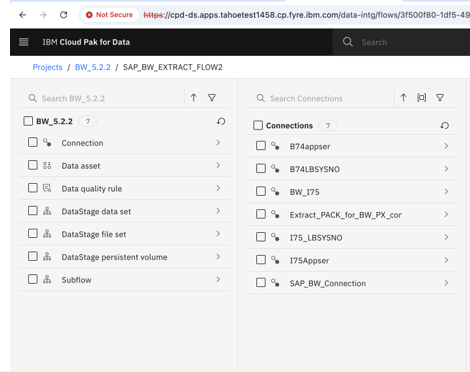Click the Connections item count badge

click(x=328, y=126)
